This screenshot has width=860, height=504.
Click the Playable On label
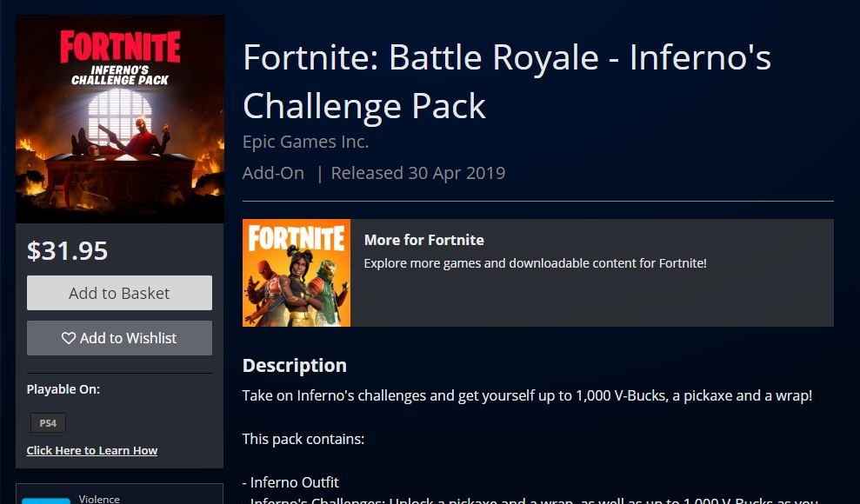point(63,389)
